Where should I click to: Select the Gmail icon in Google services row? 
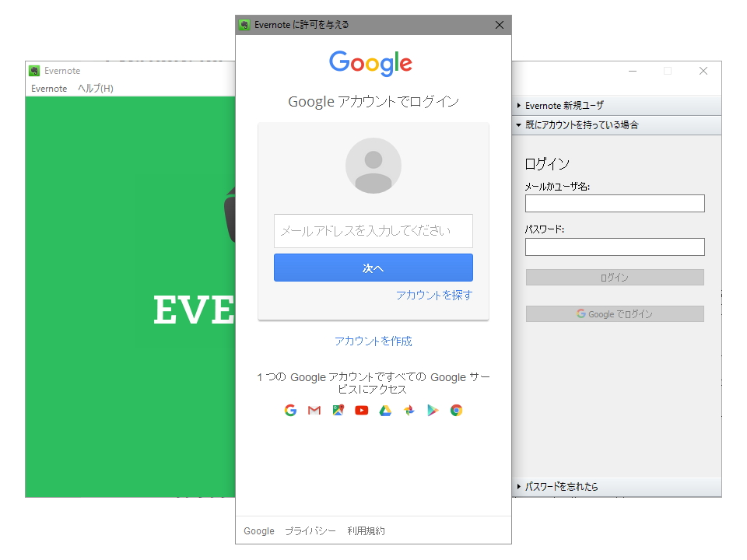[x=314, y=410]
